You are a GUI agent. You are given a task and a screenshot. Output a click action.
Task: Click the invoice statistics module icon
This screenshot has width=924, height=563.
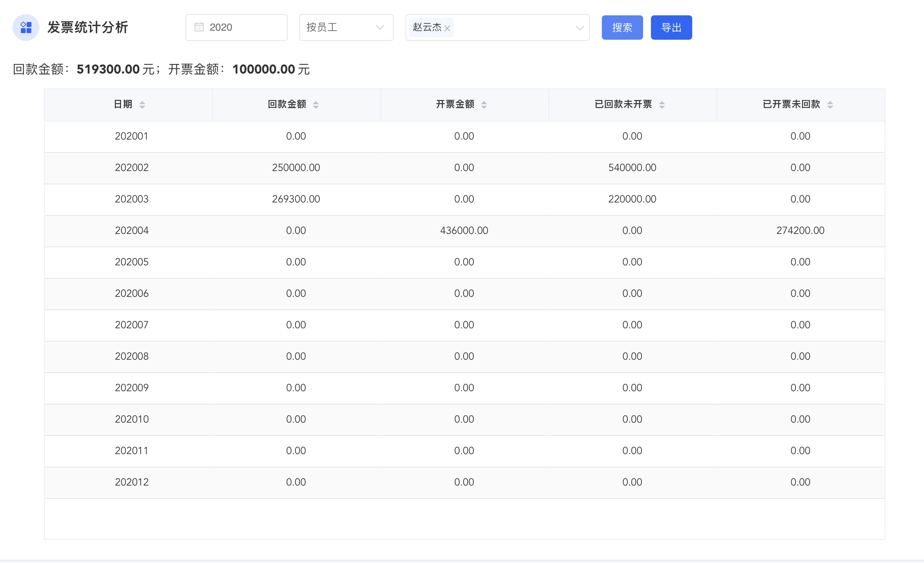(x=26, y=28)
